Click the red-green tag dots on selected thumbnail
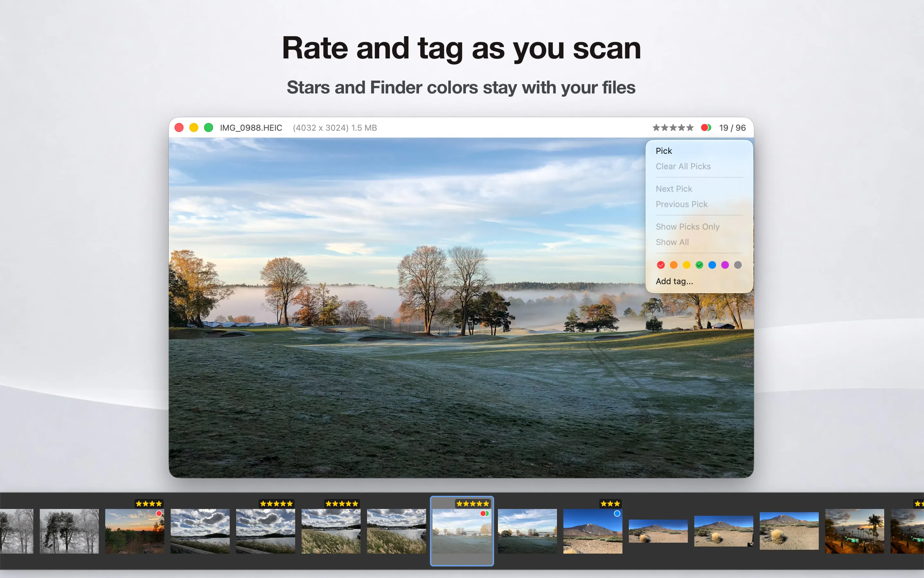924x578 pixels. 484,513
